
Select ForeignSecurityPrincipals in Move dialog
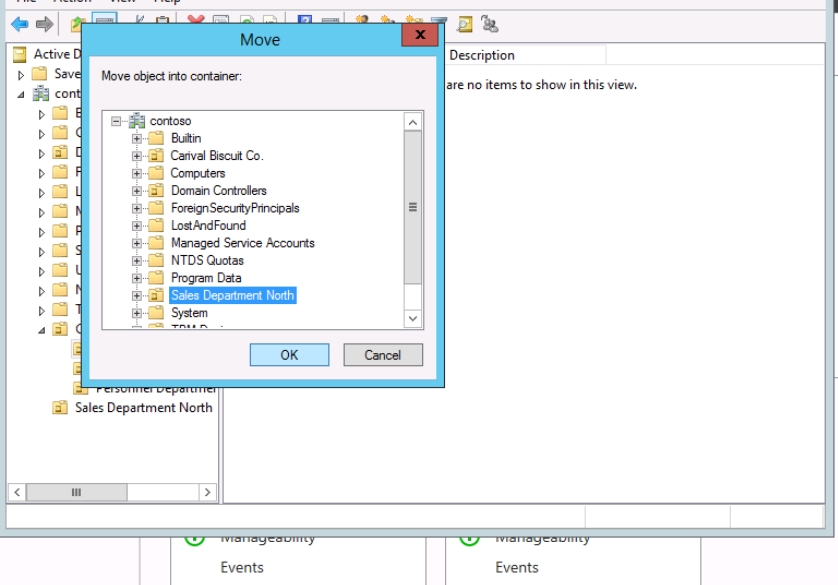[x=235, y=208]
